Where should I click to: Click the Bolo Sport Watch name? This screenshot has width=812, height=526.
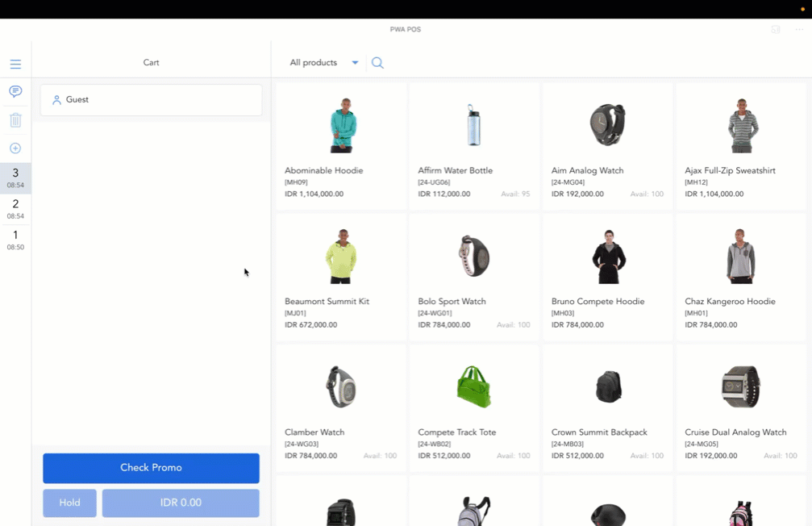tap(452, 301)
